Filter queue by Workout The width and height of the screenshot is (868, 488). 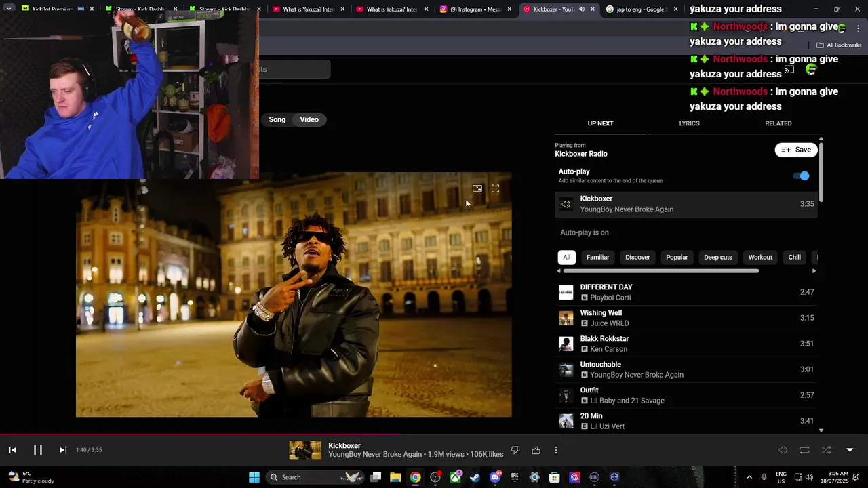point(760,258)
